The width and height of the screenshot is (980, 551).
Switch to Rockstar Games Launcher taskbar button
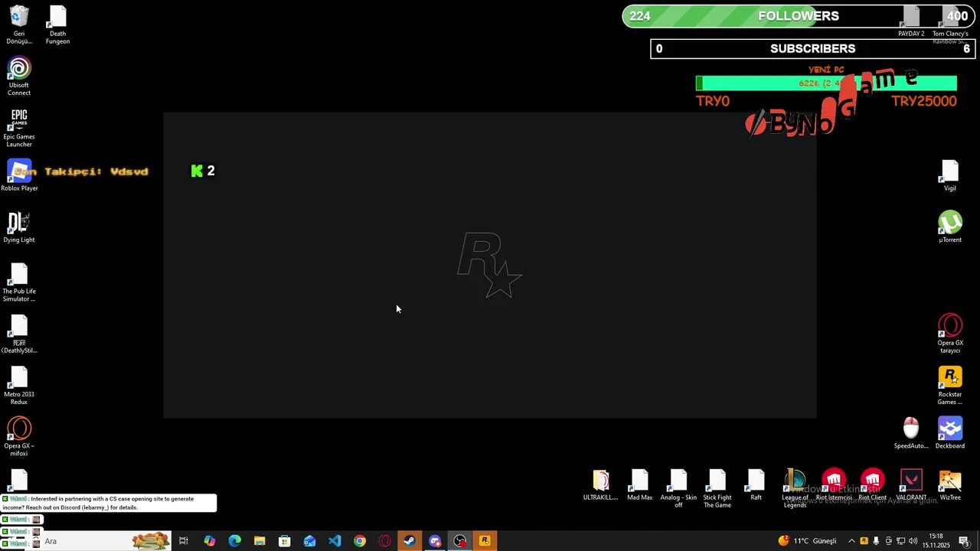[x=485, y=541]
